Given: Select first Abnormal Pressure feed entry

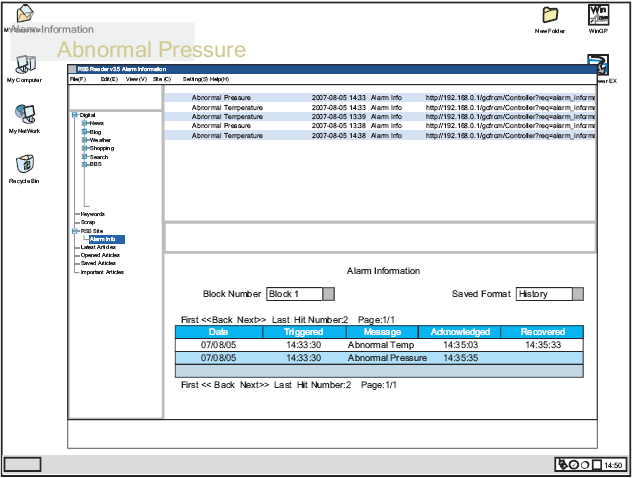Looking at the screenshot, I should 221,98.
